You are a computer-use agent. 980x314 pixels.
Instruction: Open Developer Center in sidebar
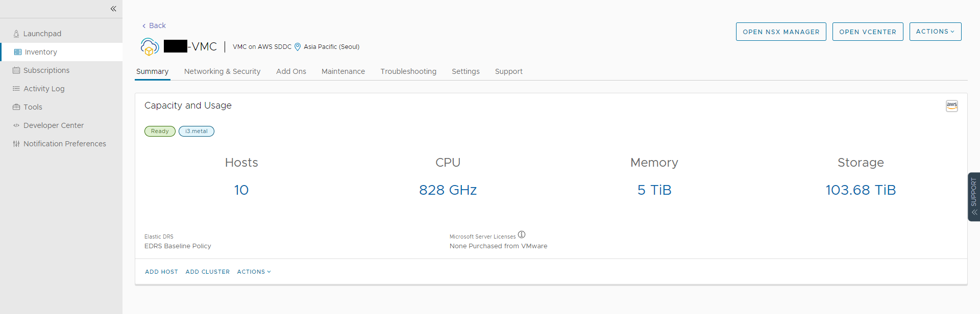(61, 125)
